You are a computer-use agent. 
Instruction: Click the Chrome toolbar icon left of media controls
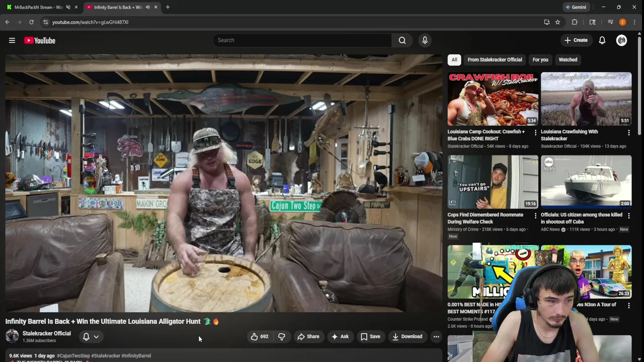(x=592, y=22)
